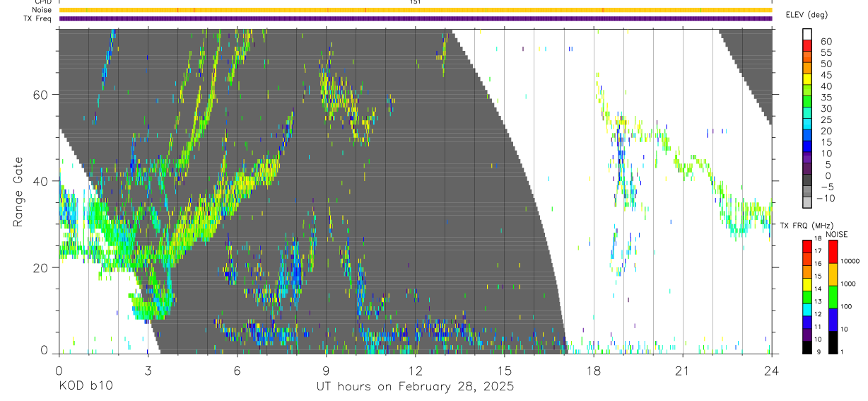
Task: Click the '12' tick on the UT hours axis
Action: pos(415,371)
